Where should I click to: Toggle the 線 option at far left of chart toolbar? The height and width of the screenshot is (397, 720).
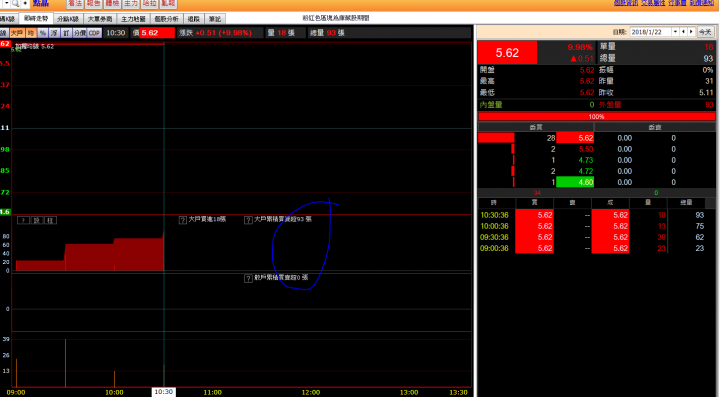[x=4, y=33]
